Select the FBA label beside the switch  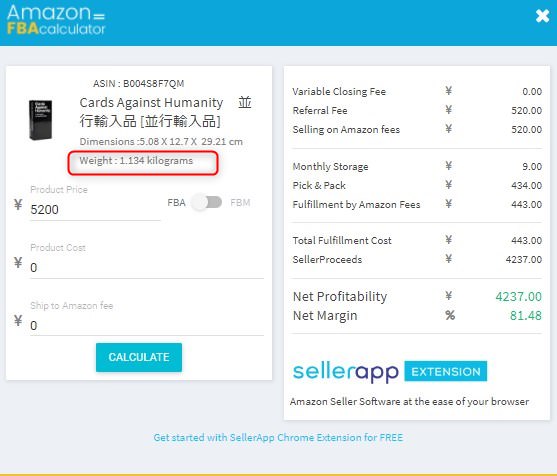click(177, 203)
